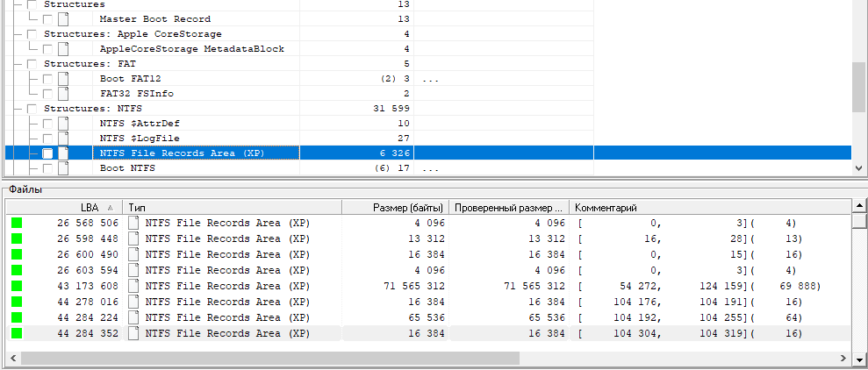Click the document icon in row LBA 26 600 490
The height and width of the screenshot is (370, 868).
point(133,255)
